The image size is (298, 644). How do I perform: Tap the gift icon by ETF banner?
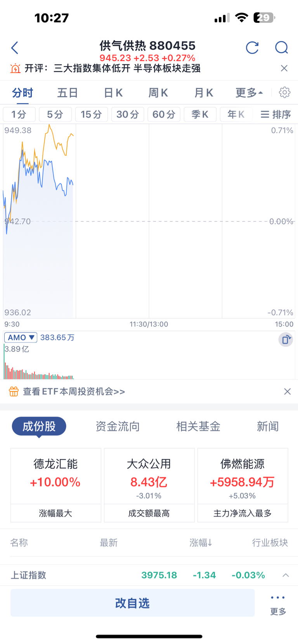tap(14, 392)
